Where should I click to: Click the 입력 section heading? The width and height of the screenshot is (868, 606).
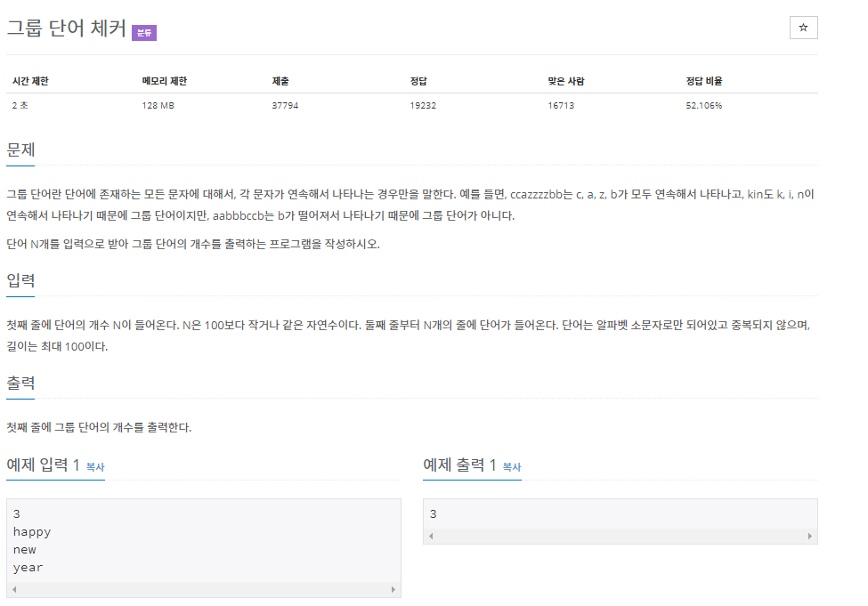coord(20,280)
